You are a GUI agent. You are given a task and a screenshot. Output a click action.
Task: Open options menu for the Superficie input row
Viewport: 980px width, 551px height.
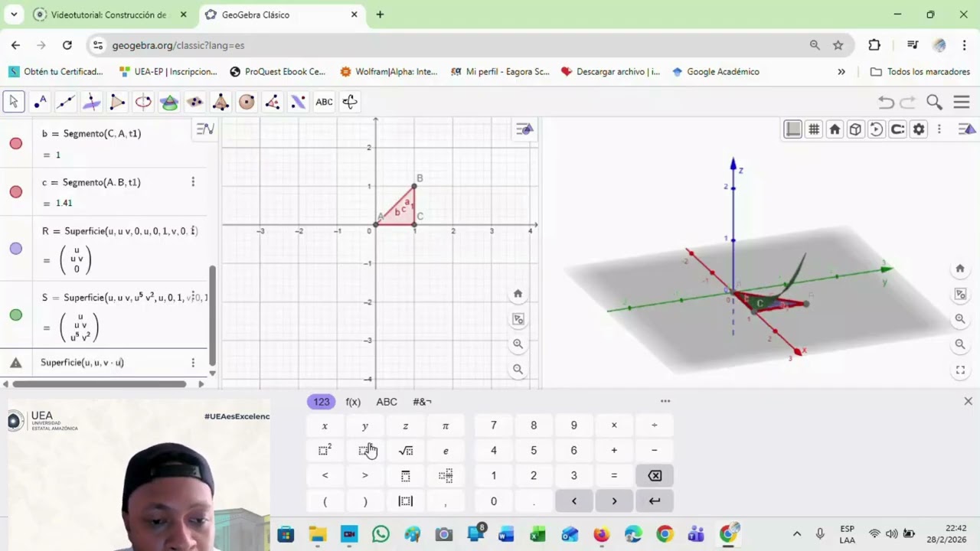pyautogui.click(x=193, y=363)
